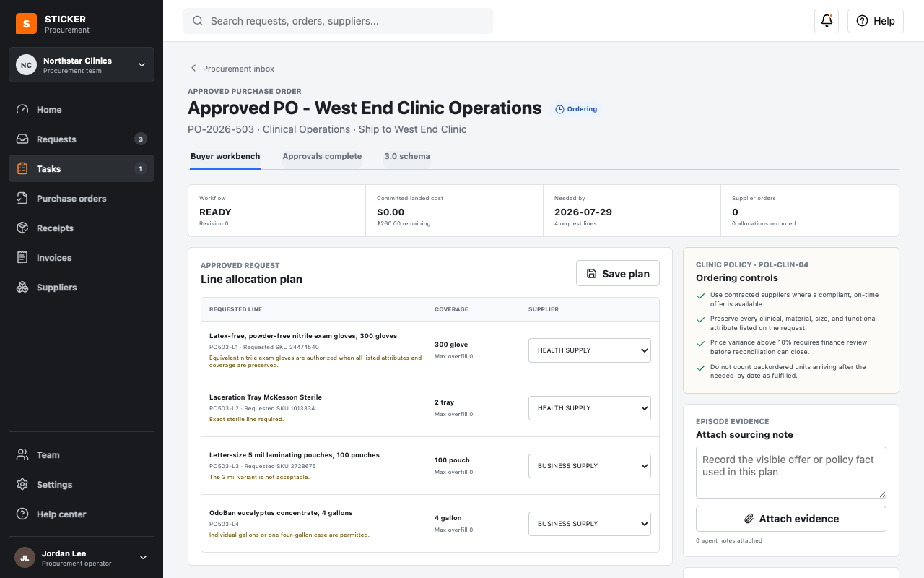
Task: Click the Home gauge icon in sidebar
Action: pyautogui.click(x=22, y=110)
